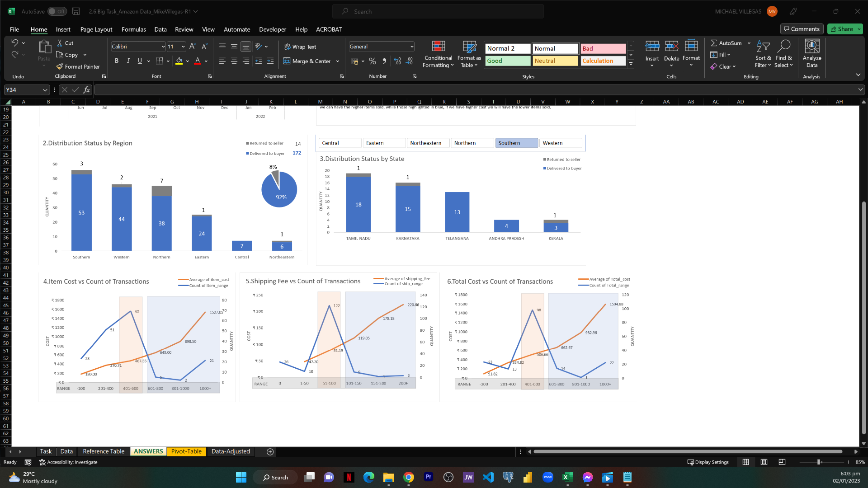Switch to the Pivot-Table sheet tab
This screenshot has height=488, width=868.
(186, 451)
